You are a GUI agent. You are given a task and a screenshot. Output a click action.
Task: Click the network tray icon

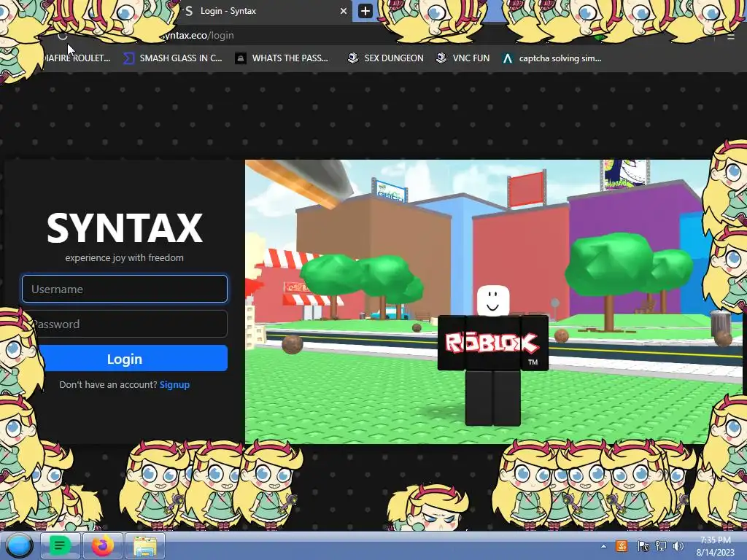point(661,546)
